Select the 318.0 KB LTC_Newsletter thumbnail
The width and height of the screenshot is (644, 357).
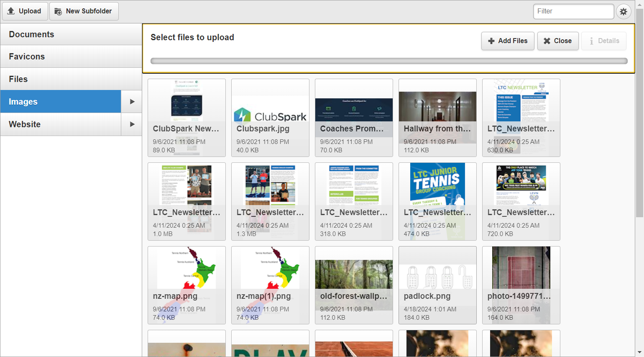[354, 202]
